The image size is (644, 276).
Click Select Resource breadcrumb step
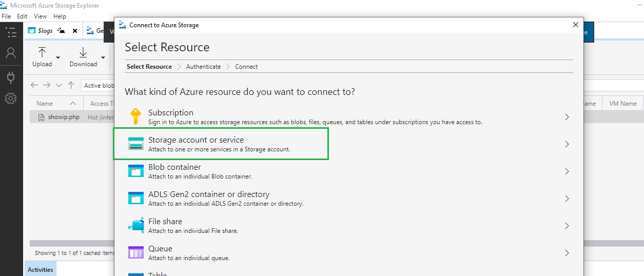[x=149, y=67]
